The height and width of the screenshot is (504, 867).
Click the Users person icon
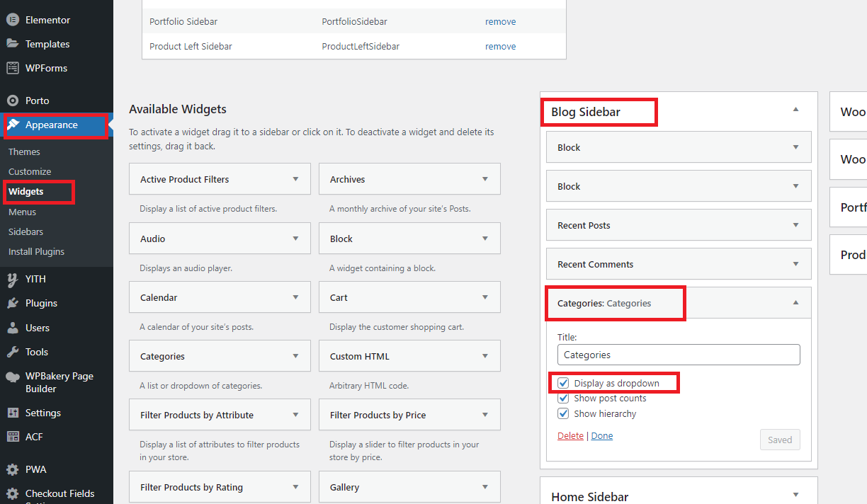click(13, 328)
